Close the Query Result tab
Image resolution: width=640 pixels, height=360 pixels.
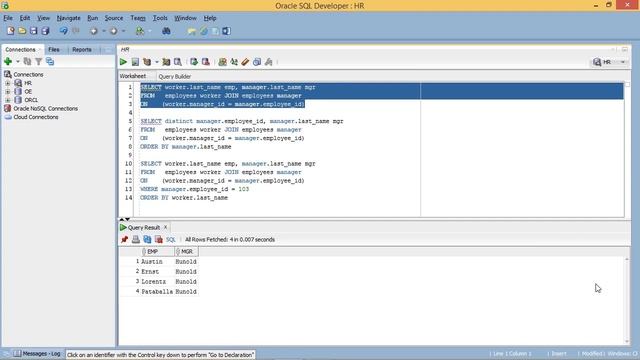pos(165,227)
